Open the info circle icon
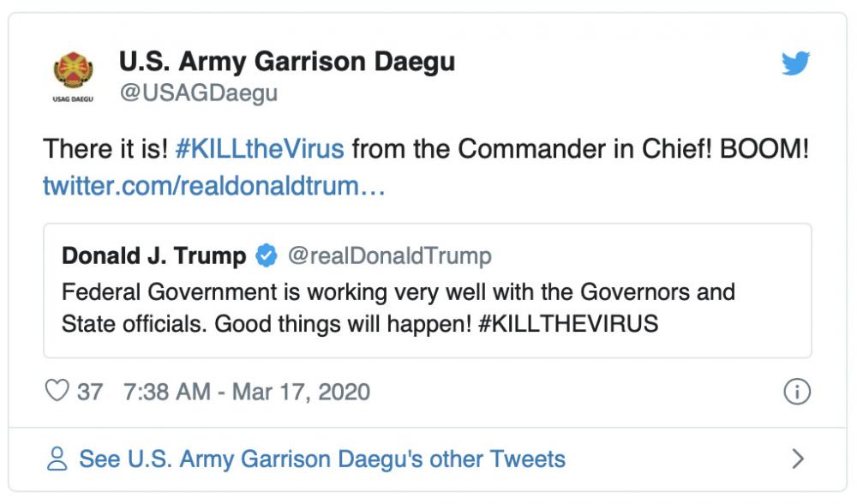 tap(797, 392)
